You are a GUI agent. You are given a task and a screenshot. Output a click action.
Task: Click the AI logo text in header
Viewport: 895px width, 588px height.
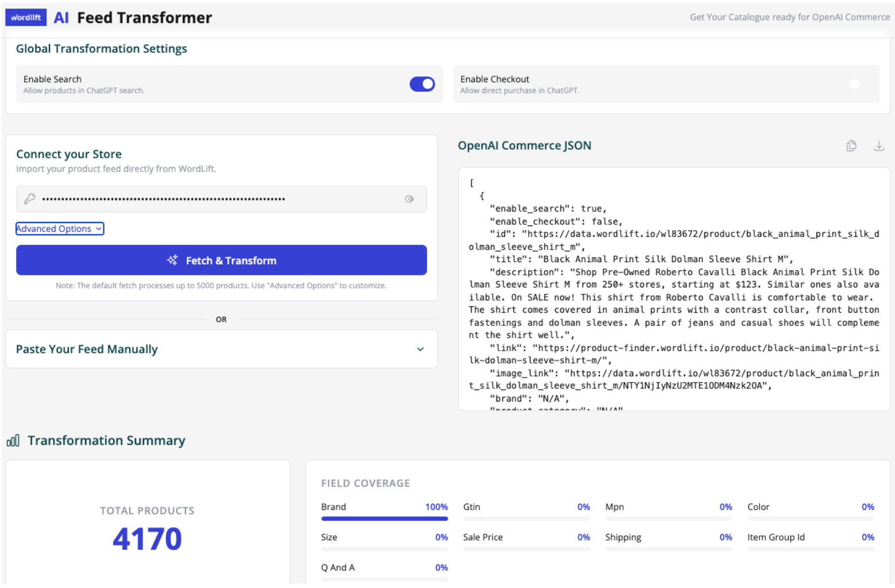point(61,18)
